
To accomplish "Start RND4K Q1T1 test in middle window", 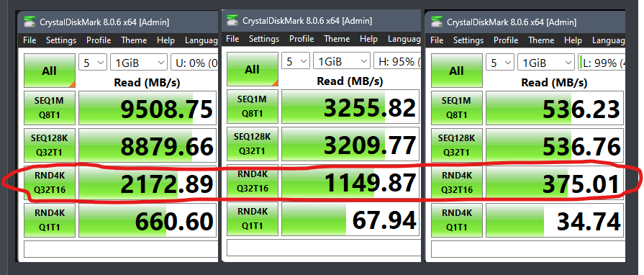I will click(253, 218).
